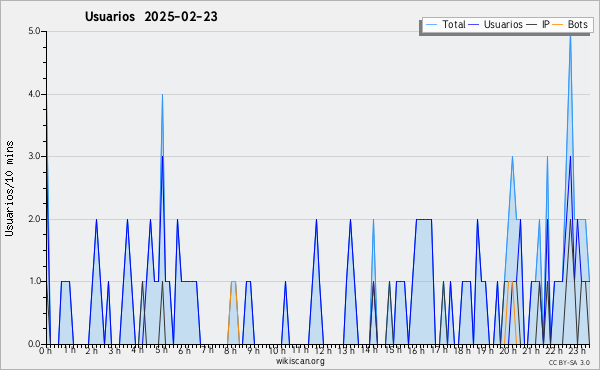Click the '2.0' y-axis value

click(34, 219)
